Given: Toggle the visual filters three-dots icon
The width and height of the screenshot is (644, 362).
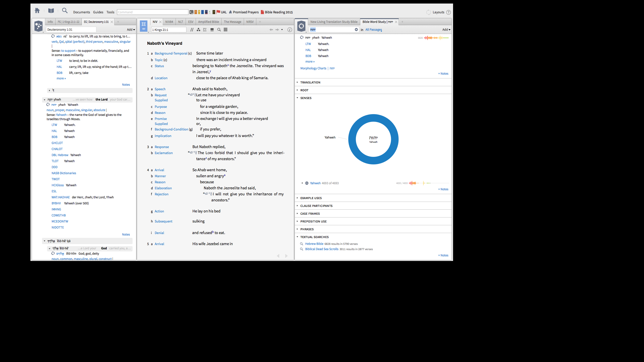Looking at the screenshot, I should pyautogui.click(x=198, y=30).
